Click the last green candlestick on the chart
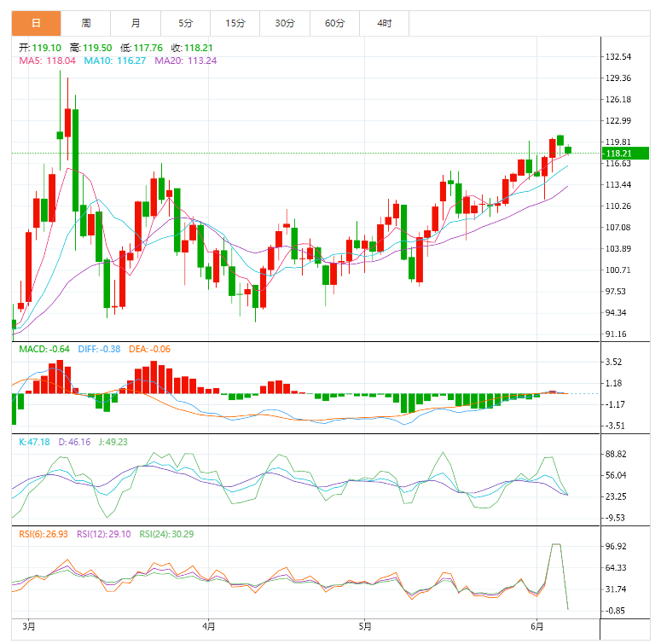 [x=568, y=150]
